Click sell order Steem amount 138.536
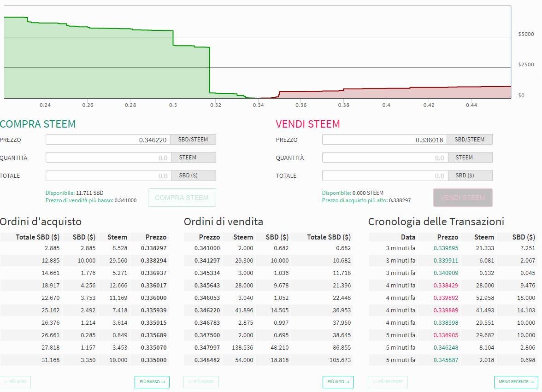The width and height of the screenshot is (542, 392). 242,347
